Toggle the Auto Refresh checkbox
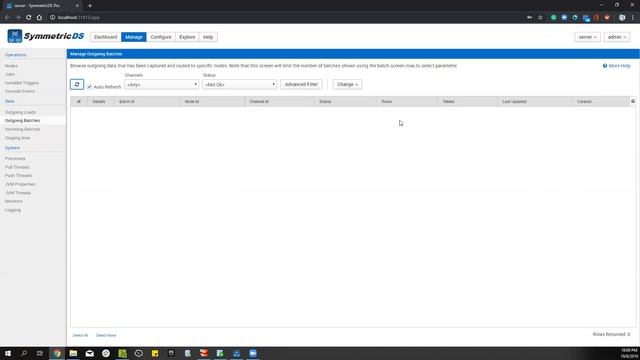The width and height of the screenshot is (640, 360). coord(89,87)
